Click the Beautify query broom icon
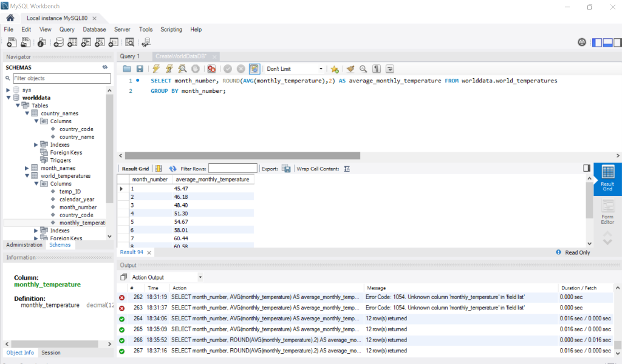 350,69
